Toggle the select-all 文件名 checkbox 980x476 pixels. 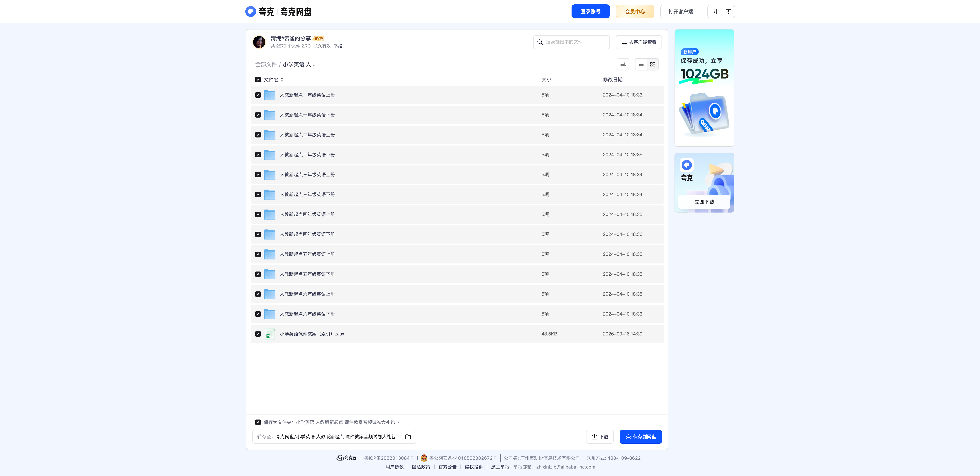[258, 79]
